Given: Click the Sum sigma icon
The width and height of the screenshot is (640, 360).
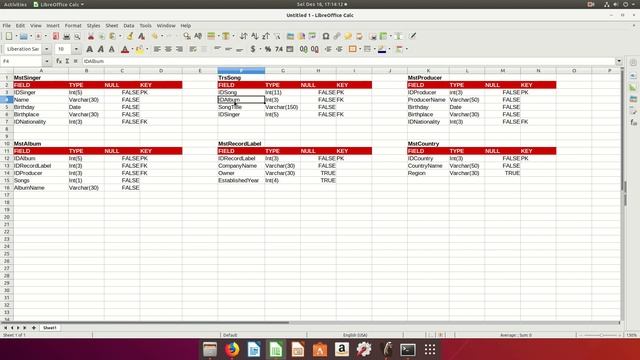Looking at the screenshot, I should 67,61.
